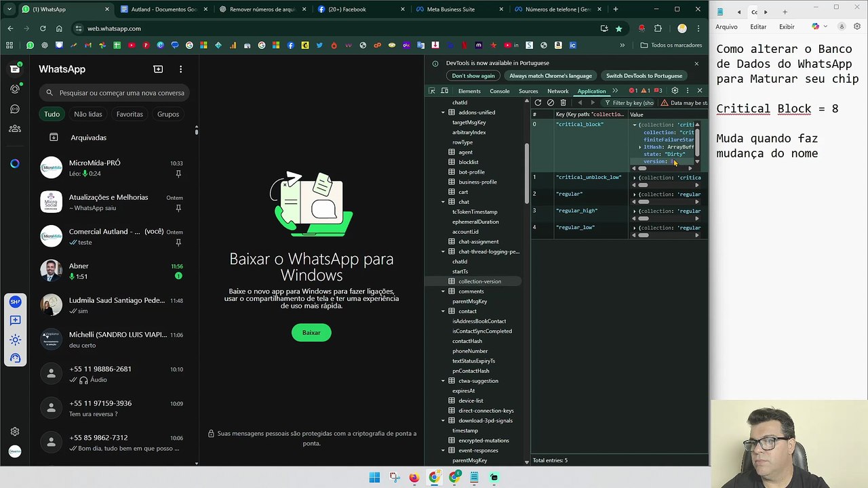Open WhatsApp settings gear in left rail
The width and height of the screenshot is (868, 488).
[15, 431]
